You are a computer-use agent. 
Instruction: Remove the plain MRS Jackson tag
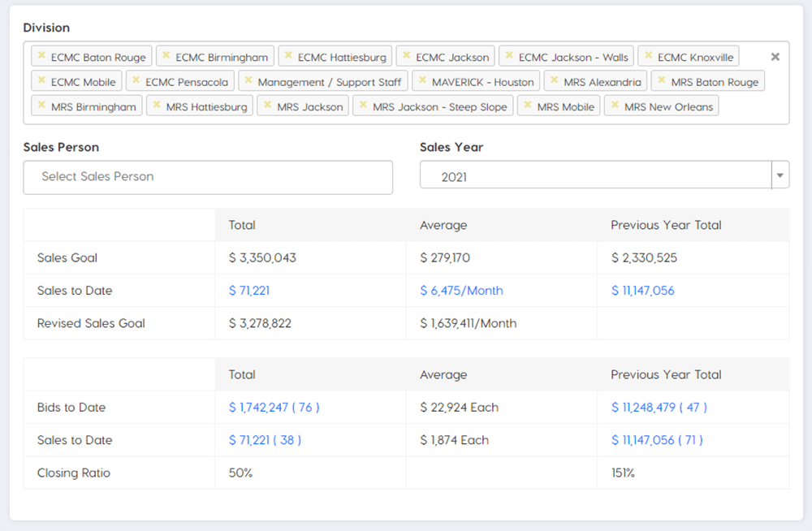coord(268,106)
